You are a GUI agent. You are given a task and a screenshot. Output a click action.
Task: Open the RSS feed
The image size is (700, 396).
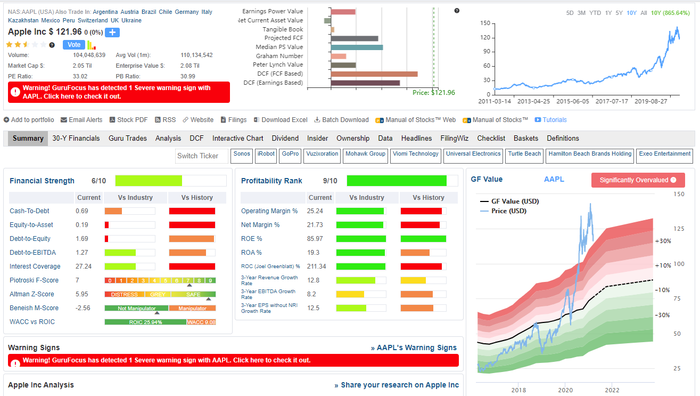[x=165, y=120]
